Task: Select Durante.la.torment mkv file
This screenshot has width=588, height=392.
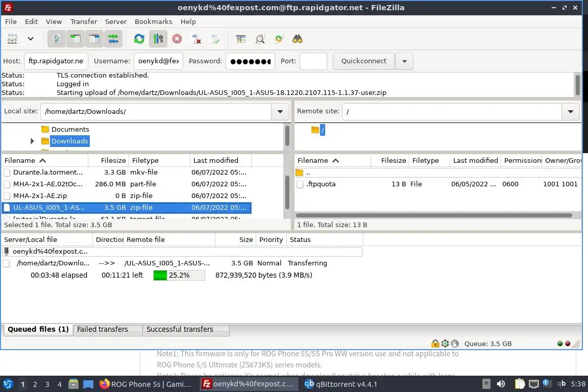Action: (127, 172)
